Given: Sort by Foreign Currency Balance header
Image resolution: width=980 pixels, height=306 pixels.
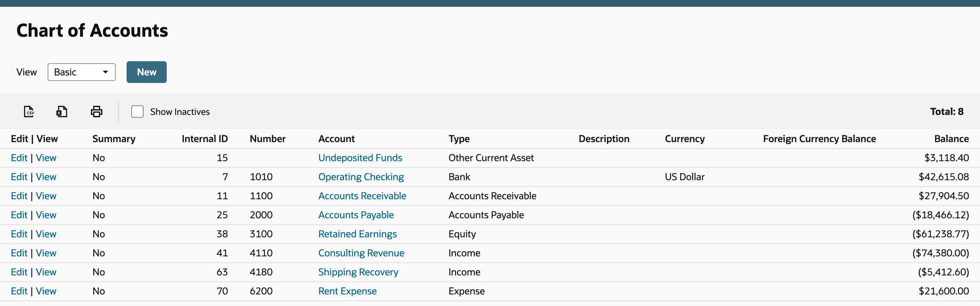Looking at the screenshot, I should [819, 139].
